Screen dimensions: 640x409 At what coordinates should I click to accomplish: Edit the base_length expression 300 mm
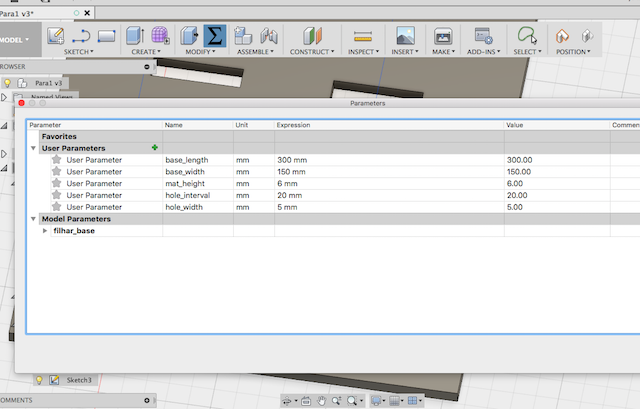click(x=389, y=160)
